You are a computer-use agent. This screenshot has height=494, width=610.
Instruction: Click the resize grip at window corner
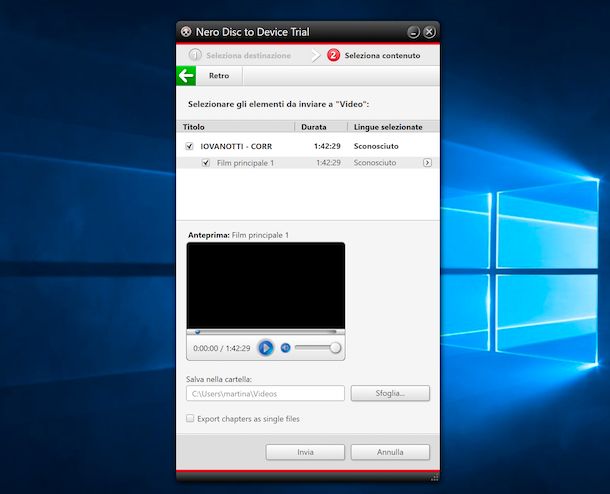click(435, 477)
